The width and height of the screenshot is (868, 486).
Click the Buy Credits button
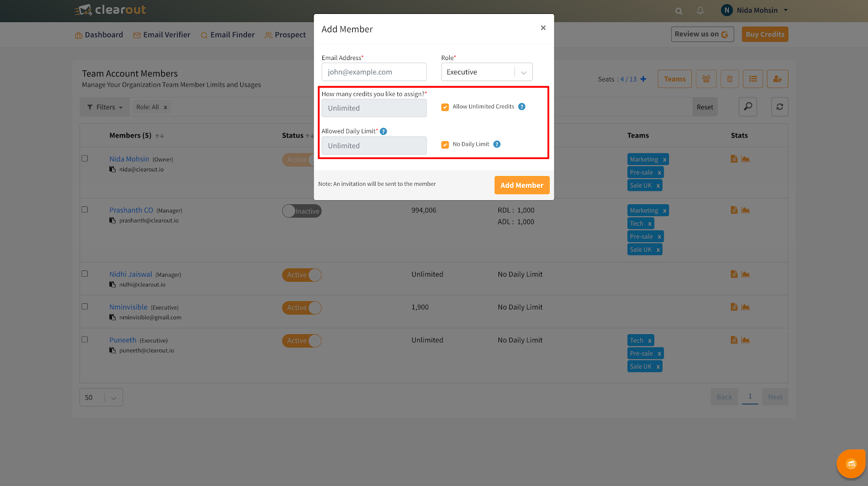tap(764, 34)
